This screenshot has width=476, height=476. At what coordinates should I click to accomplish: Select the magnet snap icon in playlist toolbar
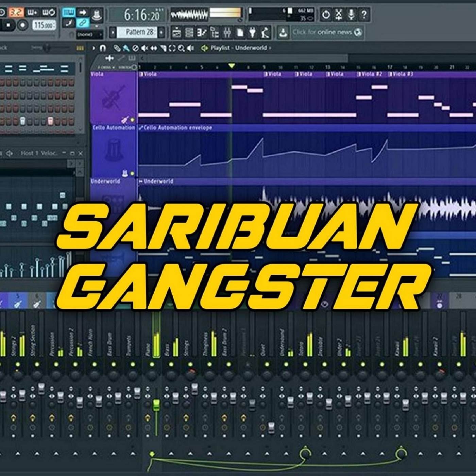103,48
